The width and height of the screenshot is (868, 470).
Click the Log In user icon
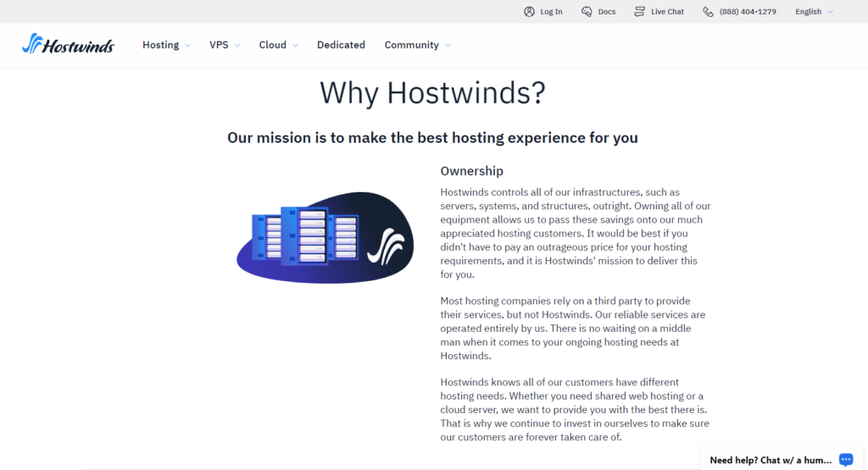529,12
